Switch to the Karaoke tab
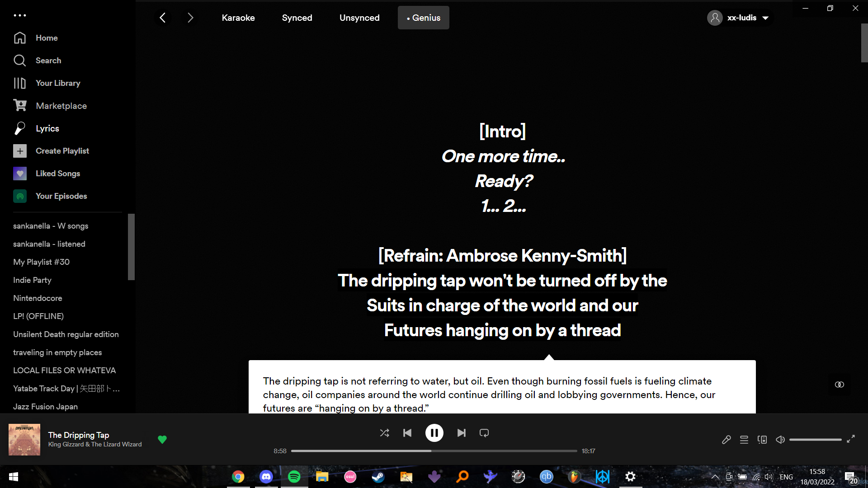Image resolution: width=868 pixels, height=488 pixels. [x=238, y=18]
